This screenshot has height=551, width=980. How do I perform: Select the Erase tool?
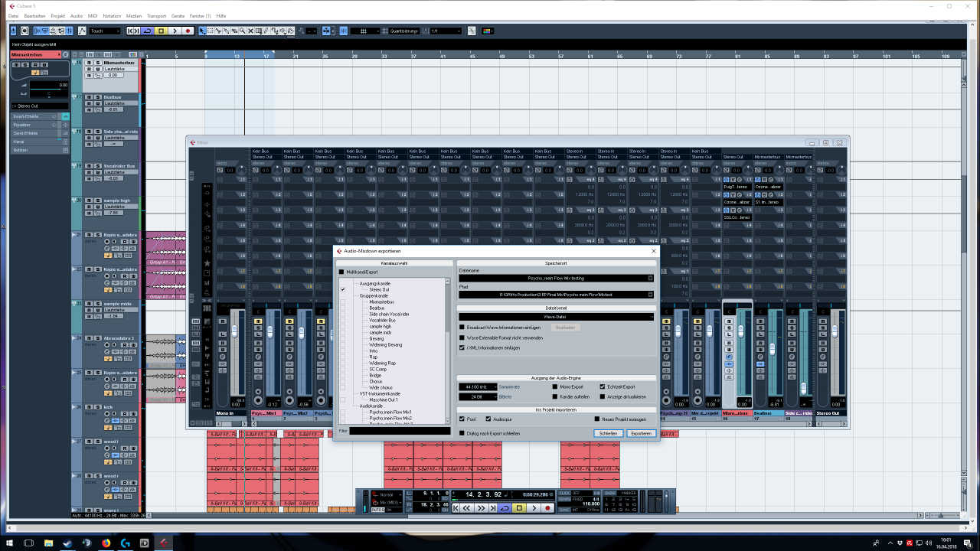pyautogui.click(x=234, y=31)
